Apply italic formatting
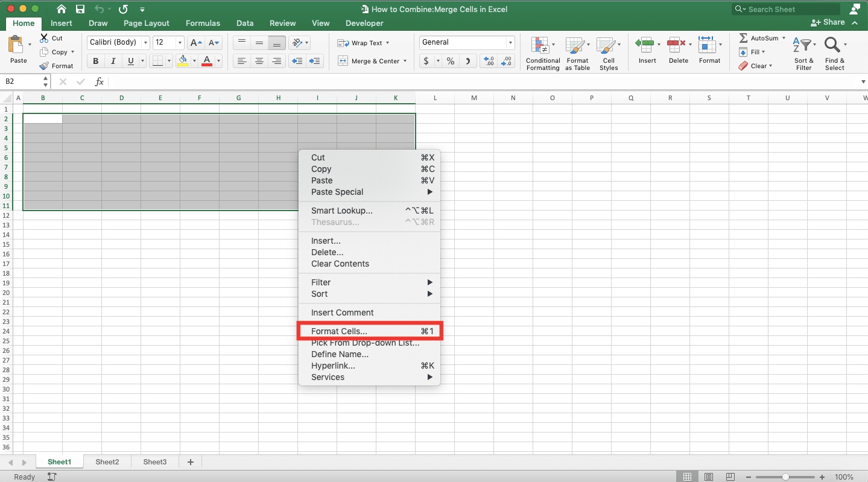This screenshot has width=868, height=482. click(x=113, y=60)
